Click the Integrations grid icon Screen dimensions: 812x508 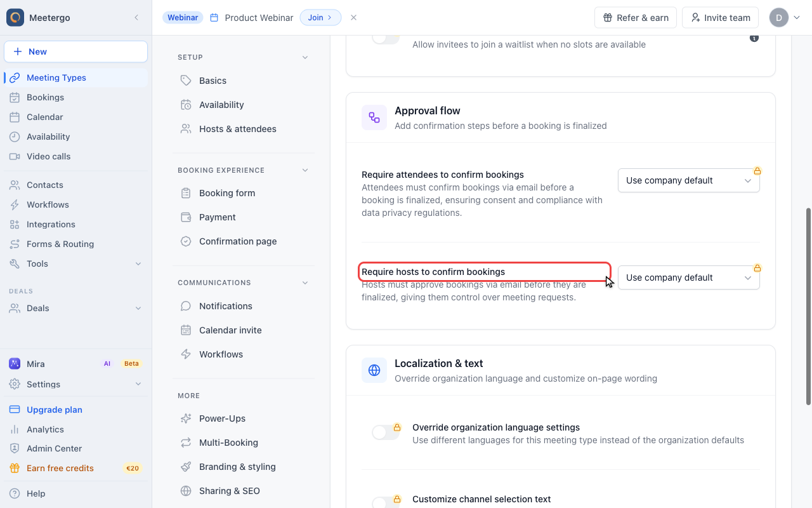[15, 224]
